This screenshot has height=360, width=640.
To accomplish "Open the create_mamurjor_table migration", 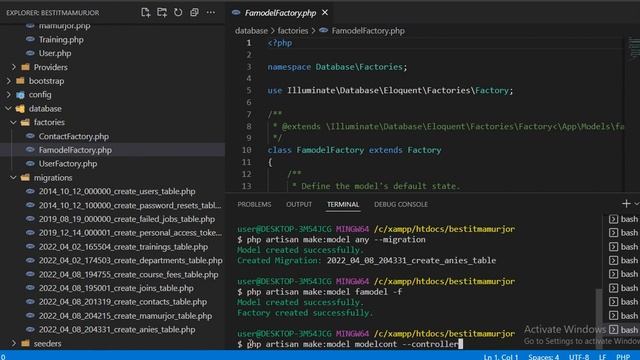I will pos(125,316).
